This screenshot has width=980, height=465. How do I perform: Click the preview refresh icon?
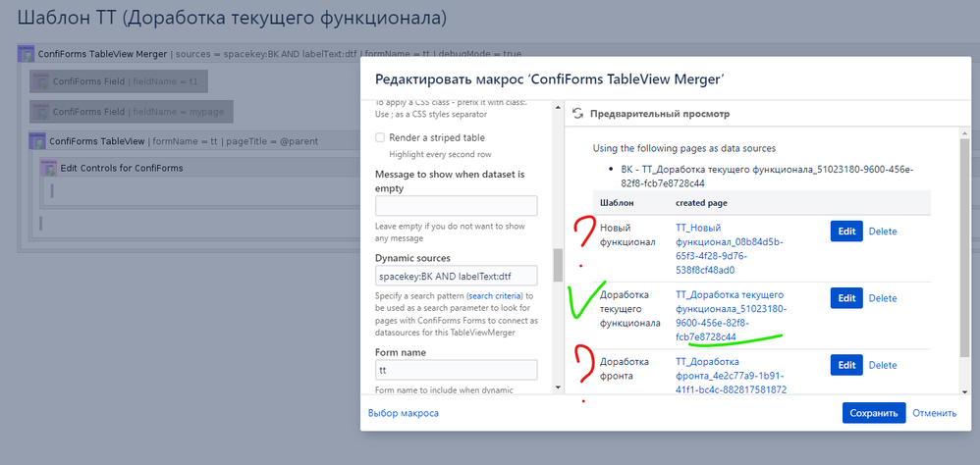click(x=578, y=114)
